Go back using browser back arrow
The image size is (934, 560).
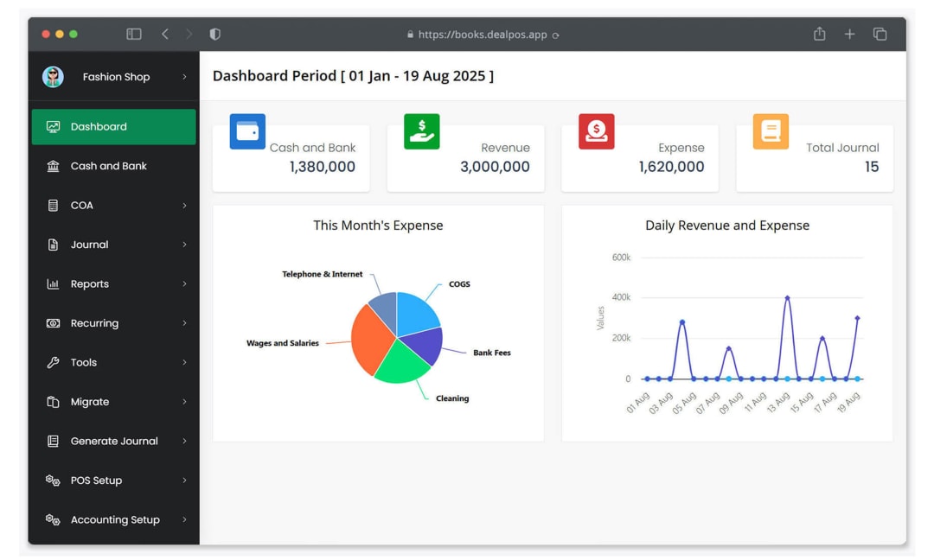pyautogui.click(x=165, y=34)
